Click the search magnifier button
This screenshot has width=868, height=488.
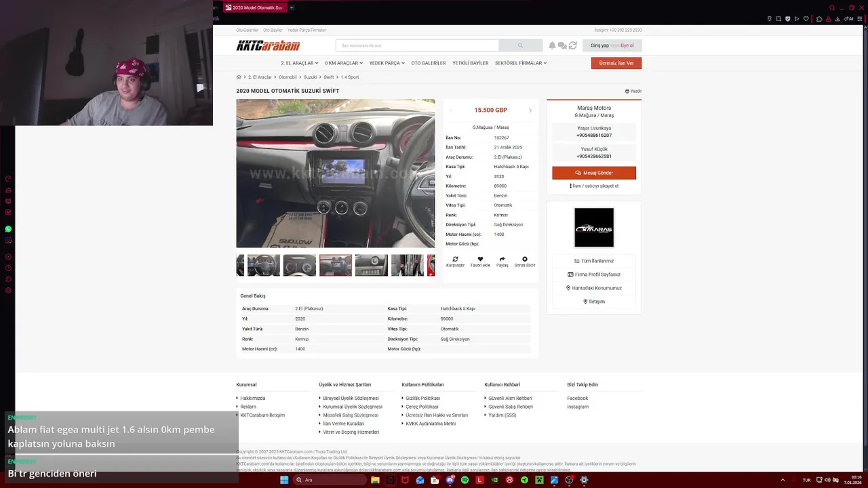pos(520,45)
